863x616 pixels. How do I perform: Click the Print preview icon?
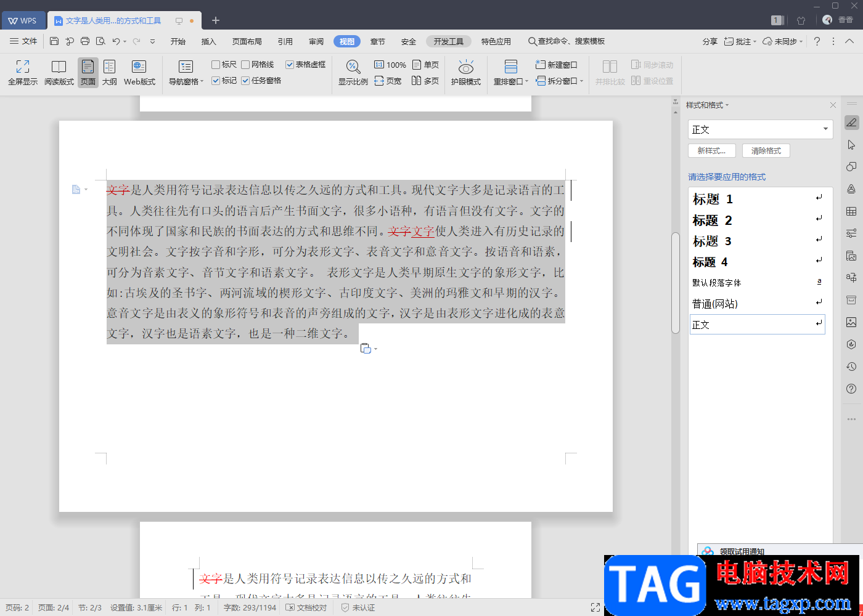click(x=100, y=41)
